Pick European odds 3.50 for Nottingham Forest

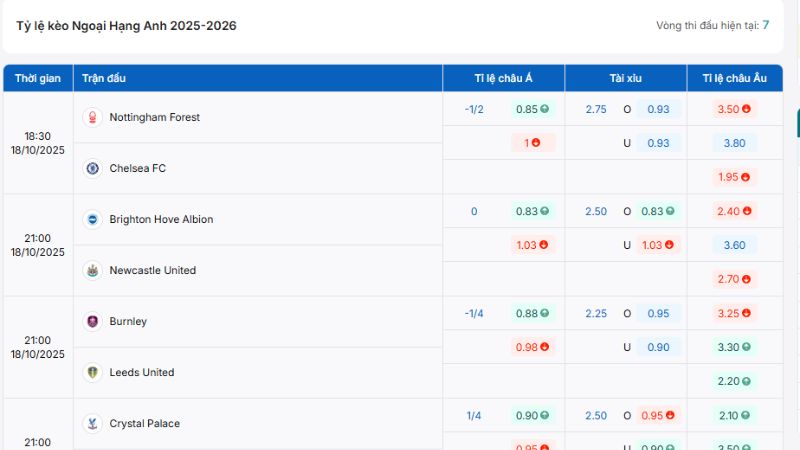point(734,109)
